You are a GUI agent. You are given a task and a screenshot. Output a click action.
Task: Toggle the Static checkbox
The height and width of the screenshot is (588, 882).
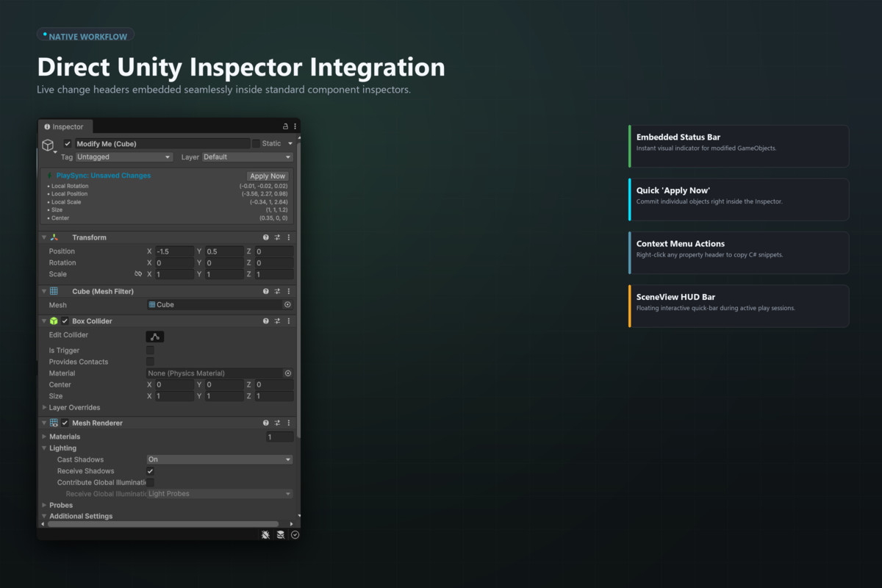point(256,144)
